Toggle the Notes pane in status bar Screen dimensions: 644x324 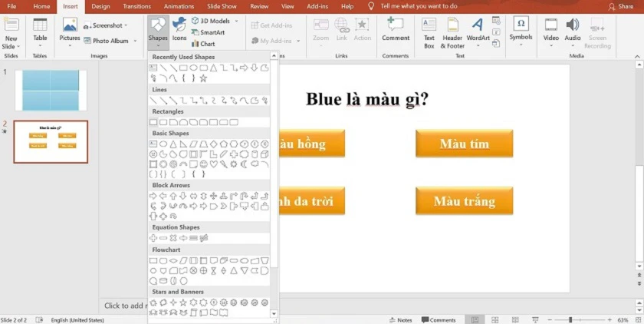[x=400, y=320]
